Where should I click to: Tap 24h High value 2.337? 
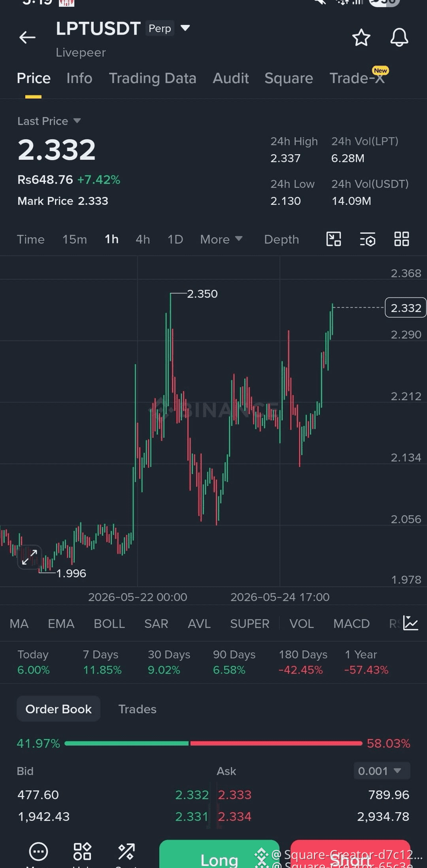click(286, 158)
